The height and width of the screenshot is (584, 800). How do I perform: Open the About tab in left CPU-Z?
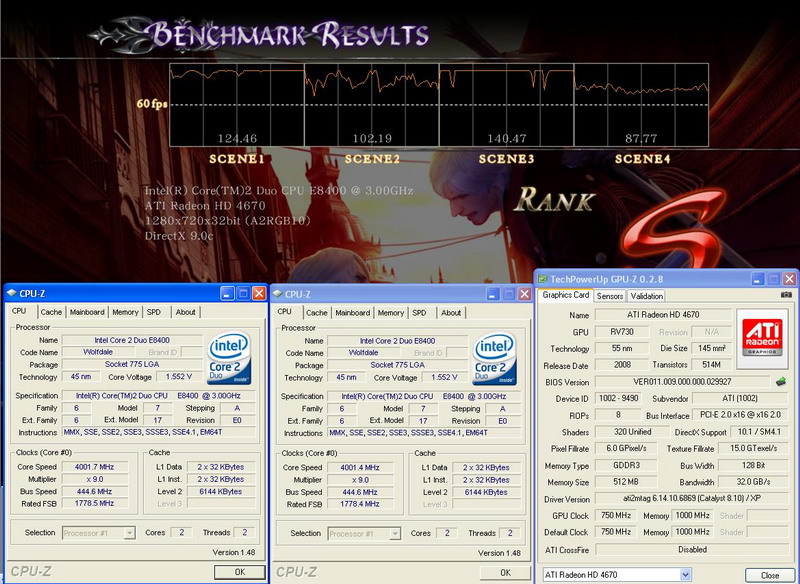[185, 312]
